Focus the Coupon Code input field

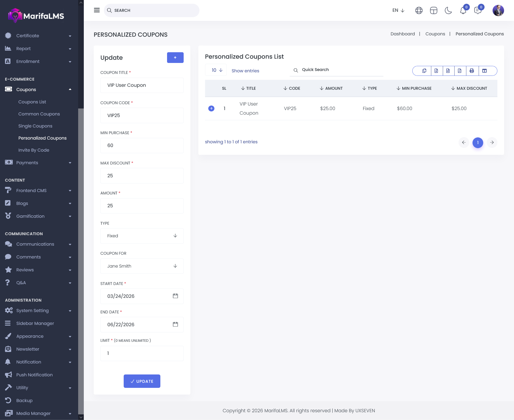point(142,115)
